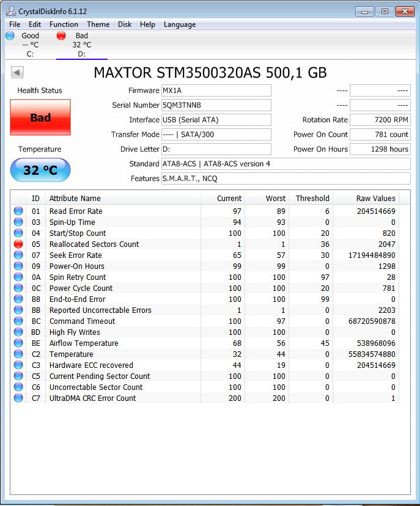
Task: Click the CrystalDiskInfo title bar app icon
Action: (x=11, y=11)
